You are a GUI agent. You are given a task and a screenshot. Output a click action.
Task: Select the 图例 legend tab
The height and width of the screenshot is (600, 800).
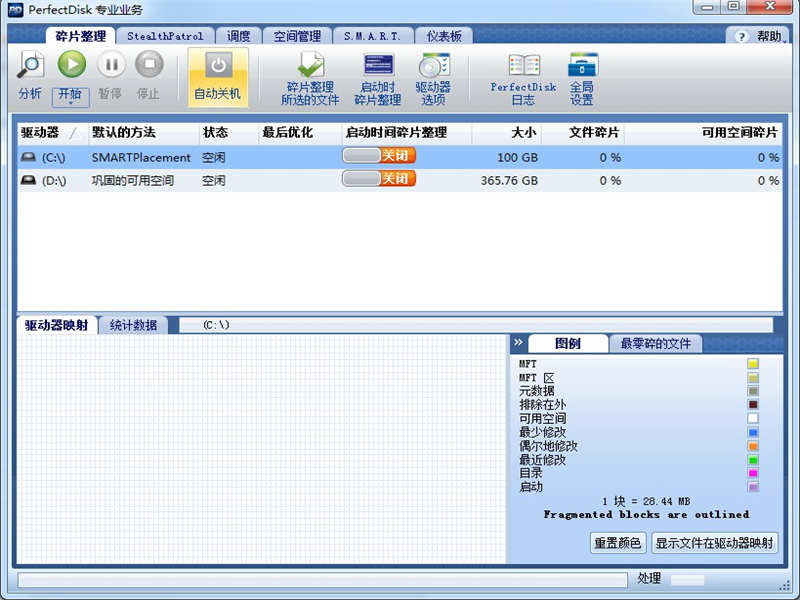(568, 343)
